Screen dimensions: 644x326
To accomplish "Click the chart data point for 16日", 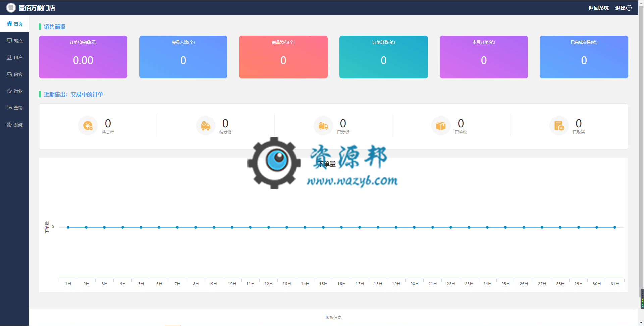I will point(341,227).
